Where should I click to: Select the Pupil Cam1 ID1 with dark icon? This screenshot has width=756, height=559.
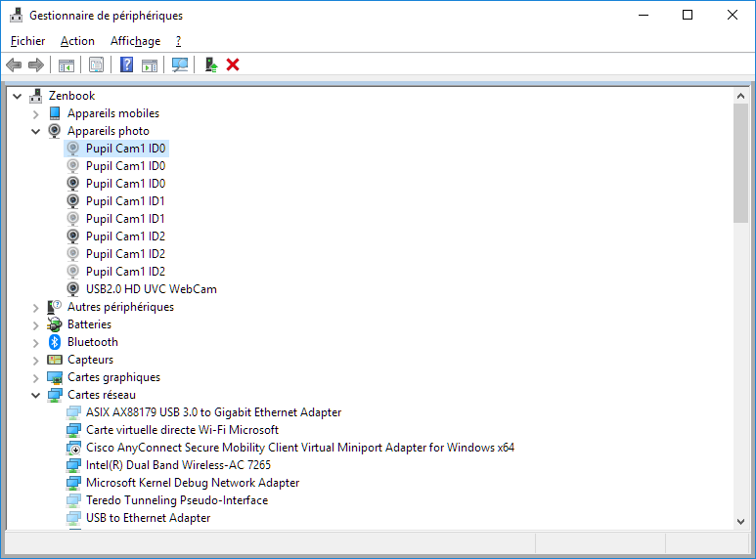coord(125,201)
